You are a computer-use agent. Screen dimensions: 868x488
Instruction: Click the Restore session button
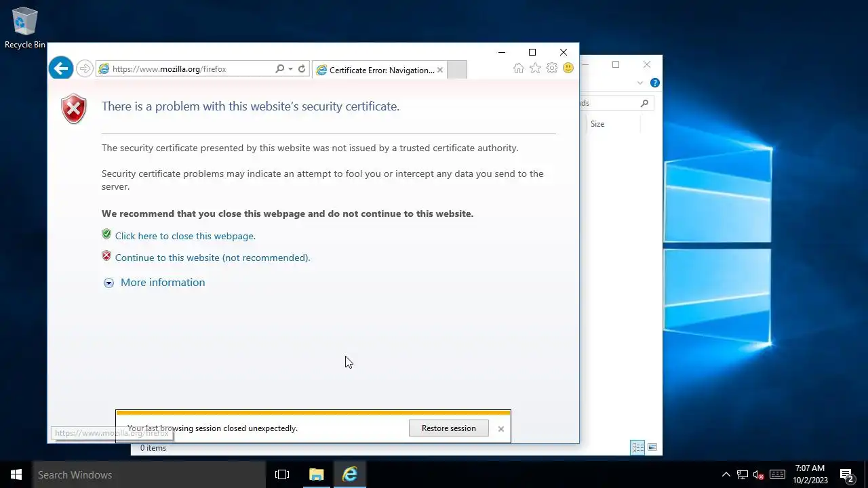tap(449, 428)
